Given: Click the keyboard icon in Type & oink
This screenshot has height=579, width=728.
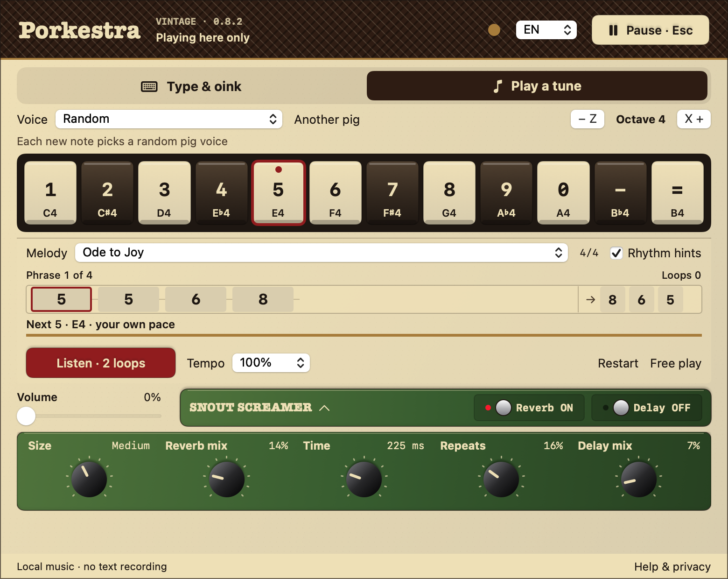Looking at the screenshot, I should tap(149, 86).
